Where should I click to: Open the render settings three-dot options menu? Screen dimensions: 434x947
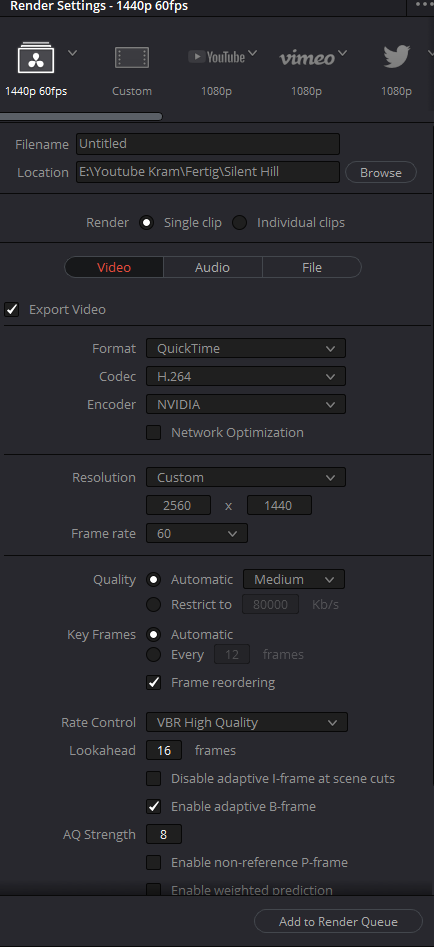[424, 4]
